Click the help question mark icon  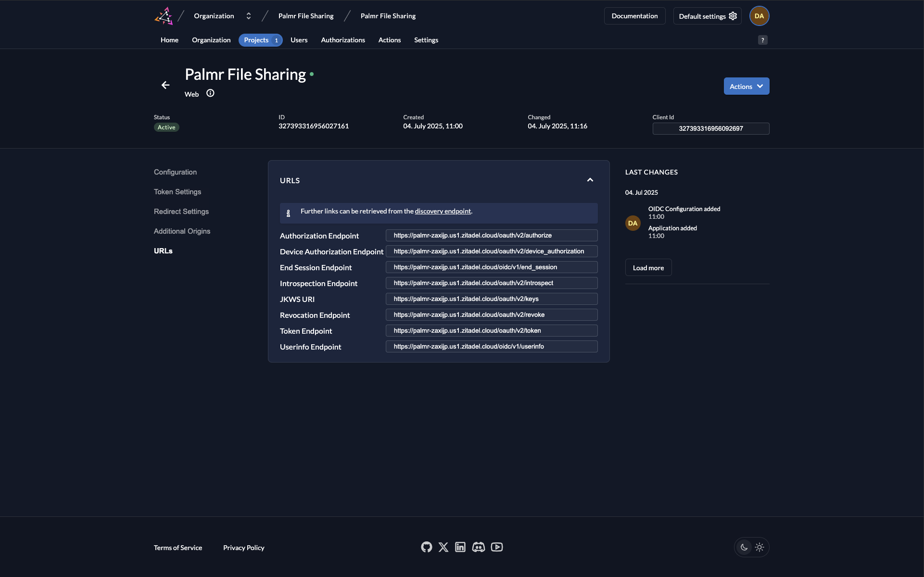[x=762, y=40]
